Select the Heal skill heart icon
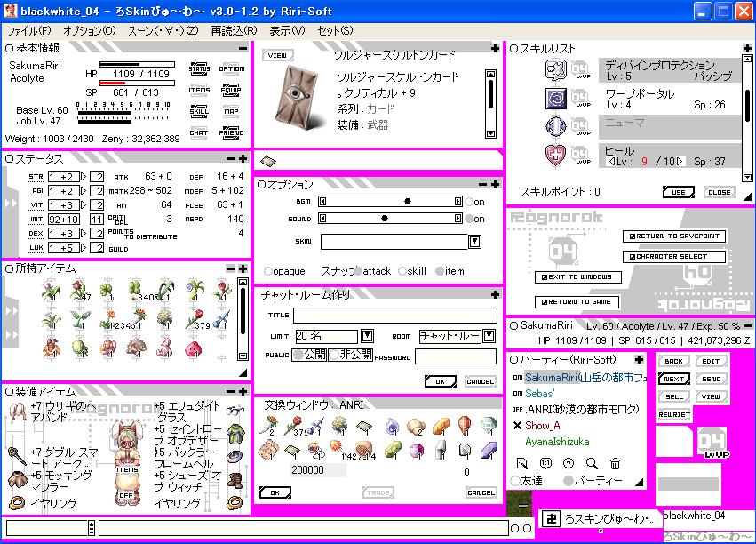The image size is (756, 544). pyautogui.click(x=555, y=156)
